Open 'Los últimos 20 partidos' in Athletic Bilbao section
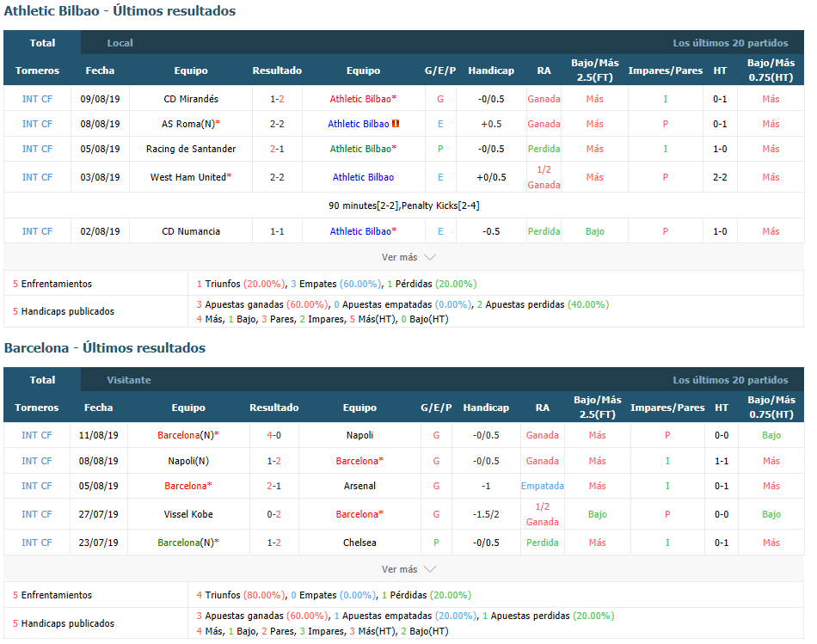 [730, 43]
